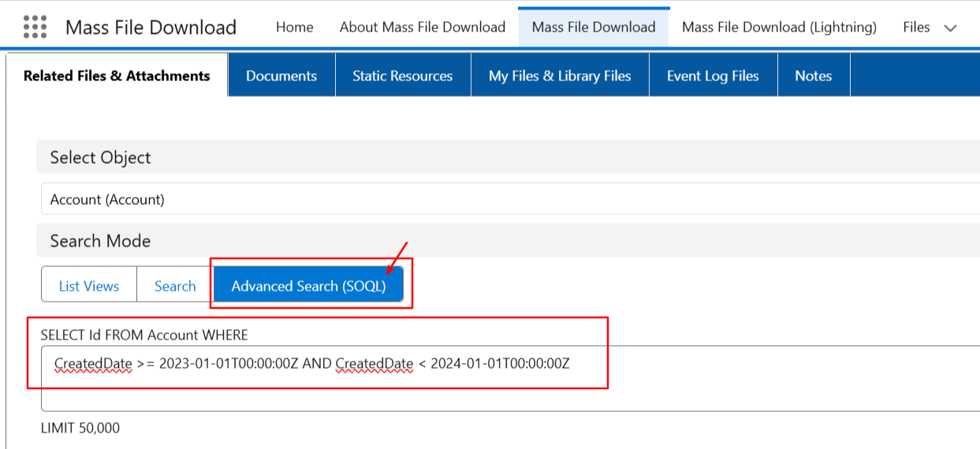Open the Files navigation tab
This screenshot has height=449, width=980.
916,27
